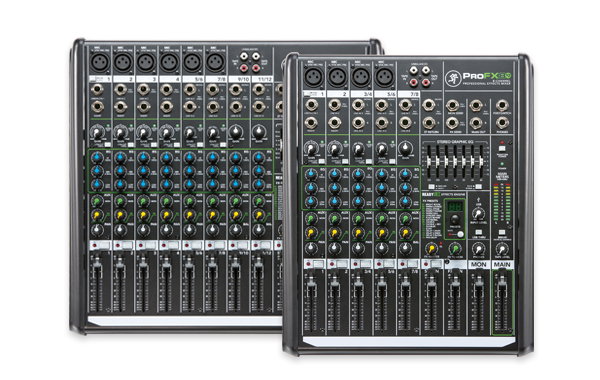
Task: Click channel 2 mid EQ knob on ProFX8
Action: [x=335, y=188]
